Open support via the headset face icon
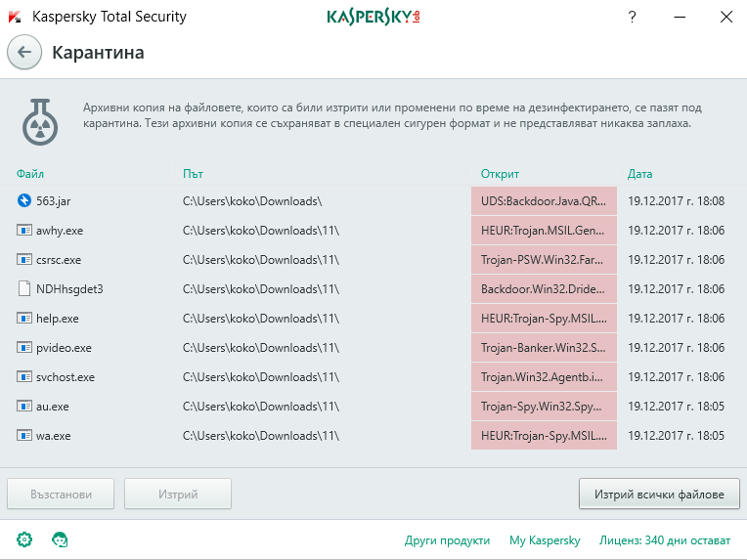 (x=60, y=539)
